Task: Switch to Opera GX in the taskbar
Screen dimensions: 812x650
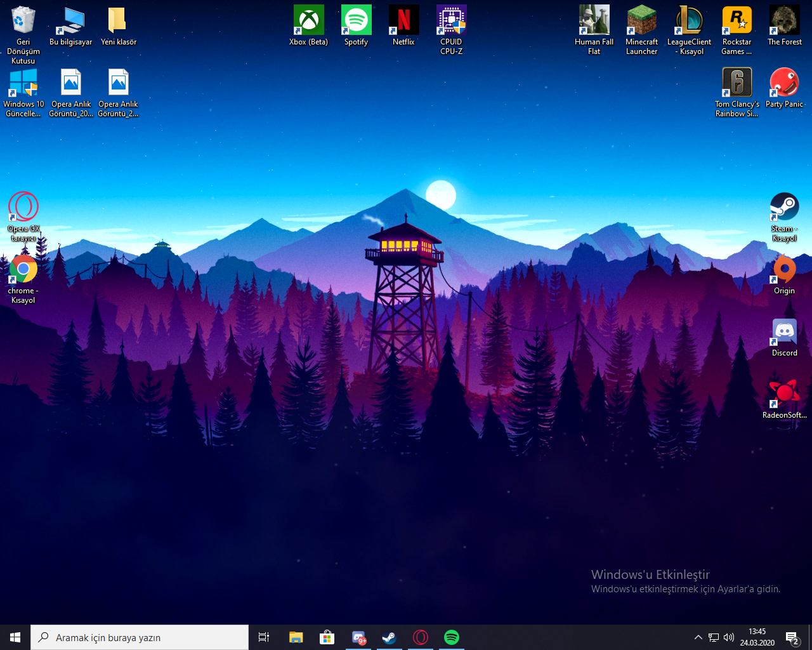Action: point(421,637)
